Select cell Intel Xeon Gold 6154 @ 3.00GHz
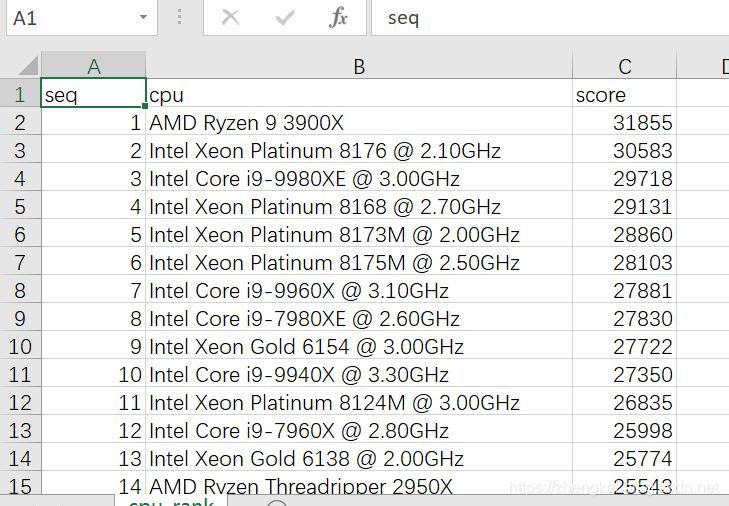The image size is (729, 506). click(359, 345)
